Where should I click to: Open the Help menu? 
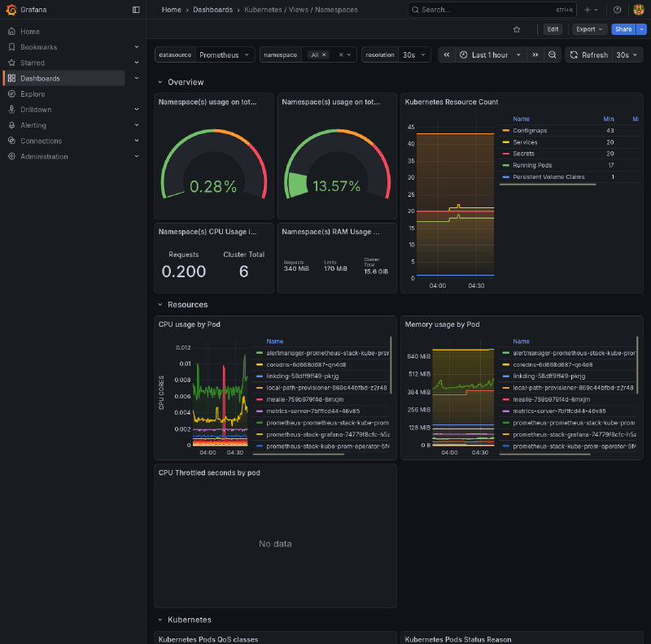tap(615, 9)
